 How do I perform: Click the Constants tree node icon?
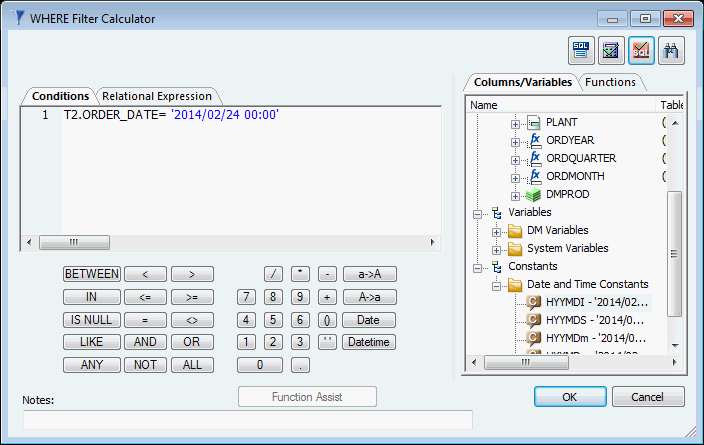coord(497,266)
